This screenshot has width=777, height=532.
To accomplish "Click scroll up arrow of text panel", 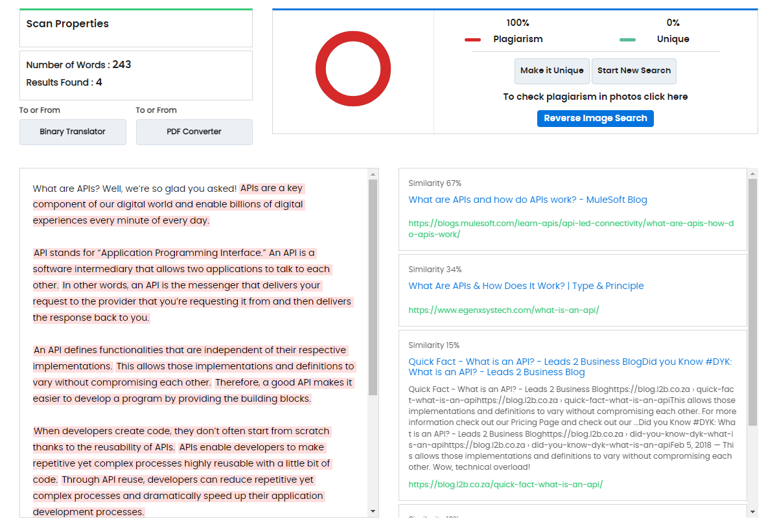I will pyautogui.click(x=373, y=174).
